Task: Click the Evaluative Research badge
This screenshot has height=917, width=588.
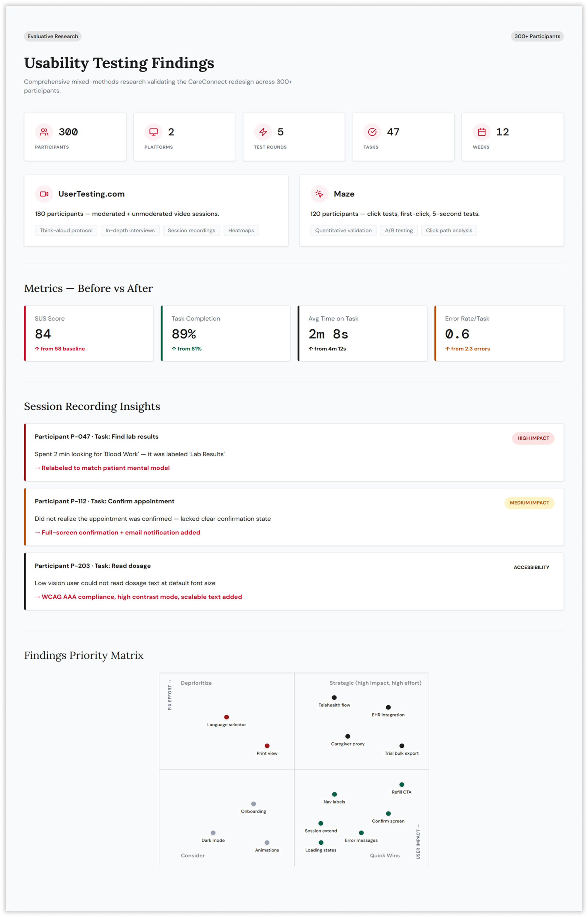Action: point(53,36)
